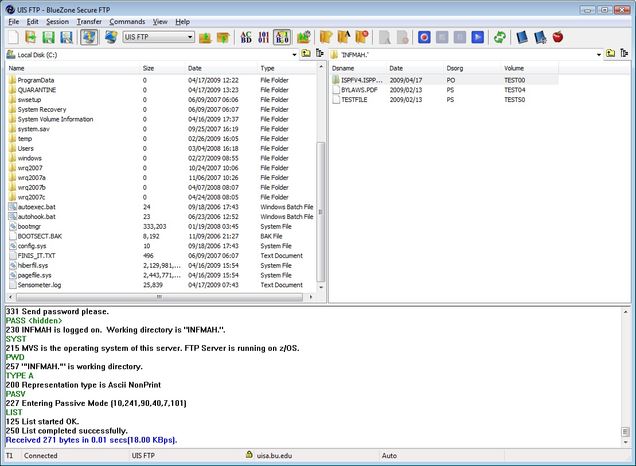Click the local pane vertical scrollbar thumb

[320, 211]
